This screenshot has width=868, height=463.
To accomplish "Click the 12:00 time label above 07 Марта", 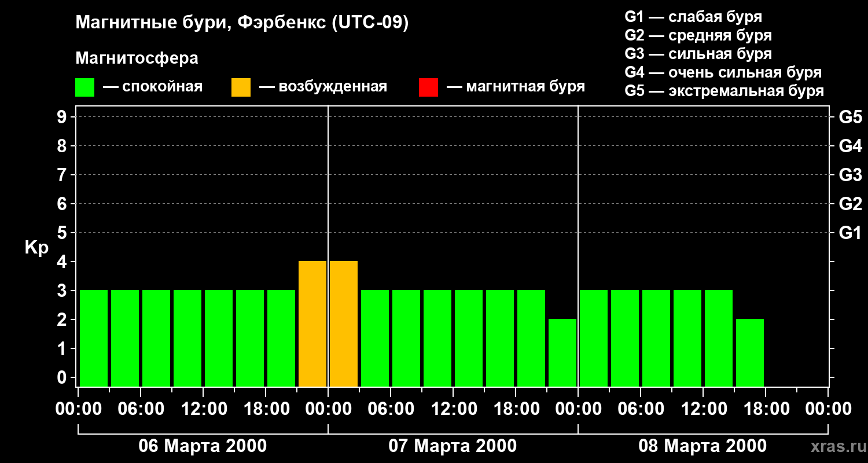I will pos(453,409).
